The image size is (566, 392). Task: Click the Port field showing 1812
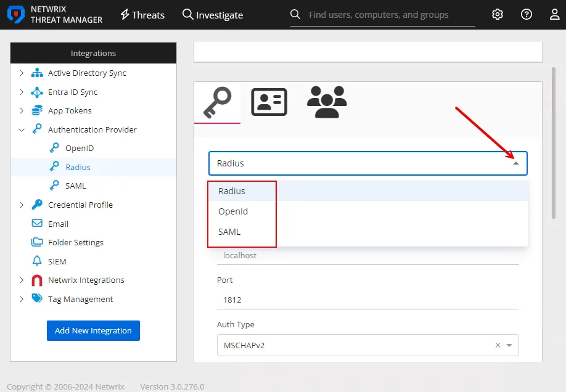[368, 300]
